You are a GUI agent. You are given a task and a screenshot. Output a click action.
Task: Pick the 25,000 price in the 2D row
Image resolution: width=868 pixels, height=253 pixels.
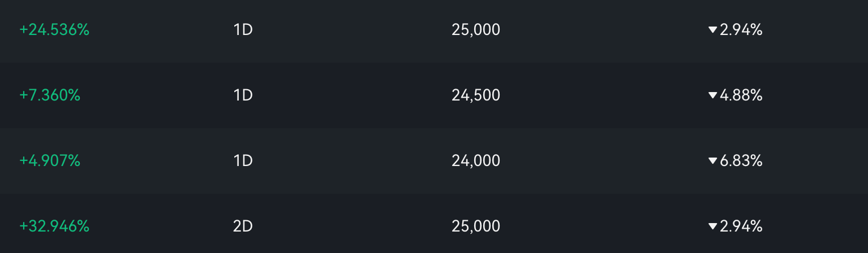476,226
